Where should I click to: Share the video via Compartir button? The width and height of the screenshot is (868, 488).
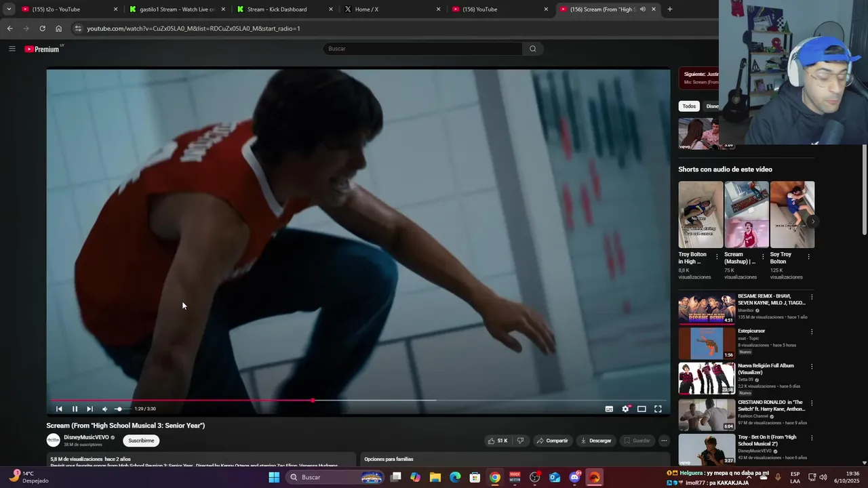click(552, 441)
